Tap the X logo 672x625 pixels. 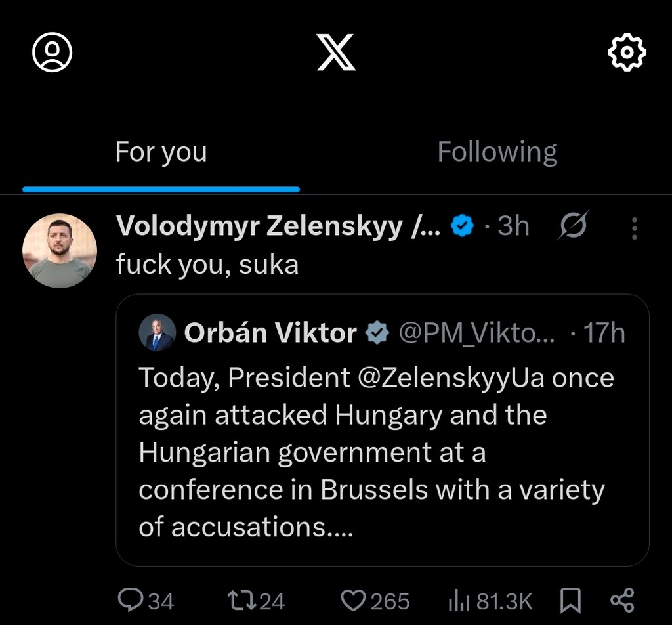coord(336,53)
